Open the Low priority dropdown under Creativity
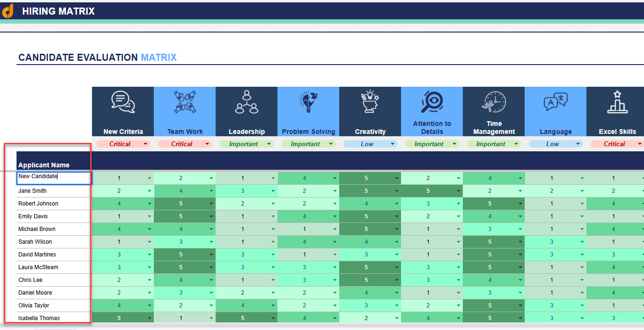 370,144
